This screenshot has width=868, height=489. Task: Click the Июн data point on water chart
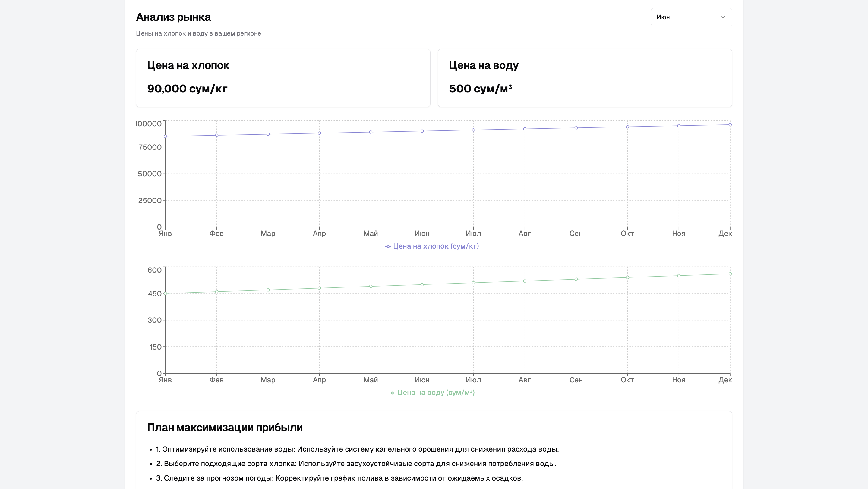pos(422,285)
